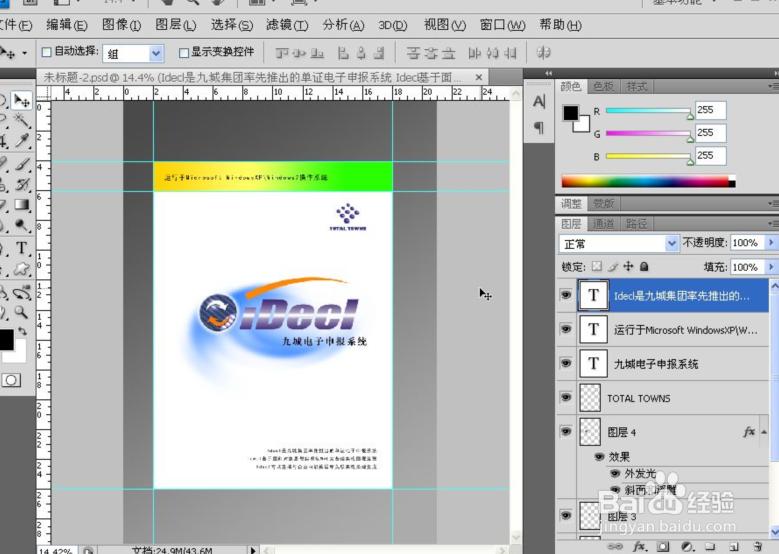Viewport: 779px width, 554px height.
Task: Create a new layer
Action: pos(734,546)
